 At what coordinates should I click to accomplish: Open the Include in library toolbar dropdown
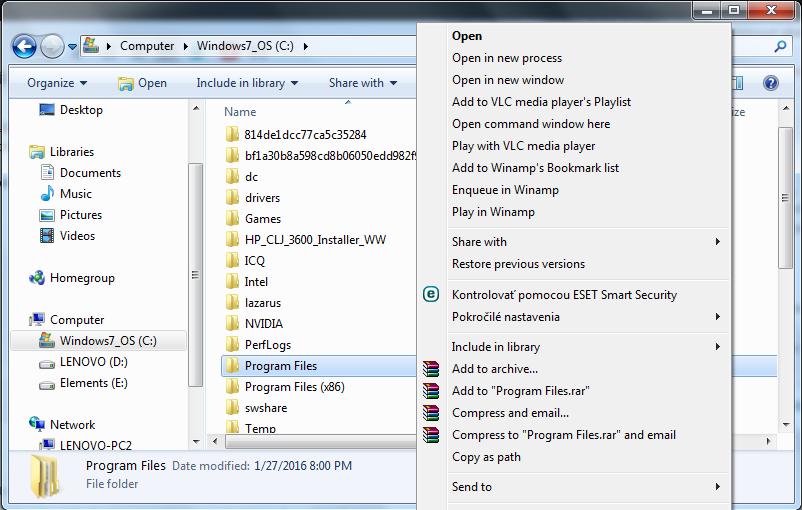pos(247,83)
